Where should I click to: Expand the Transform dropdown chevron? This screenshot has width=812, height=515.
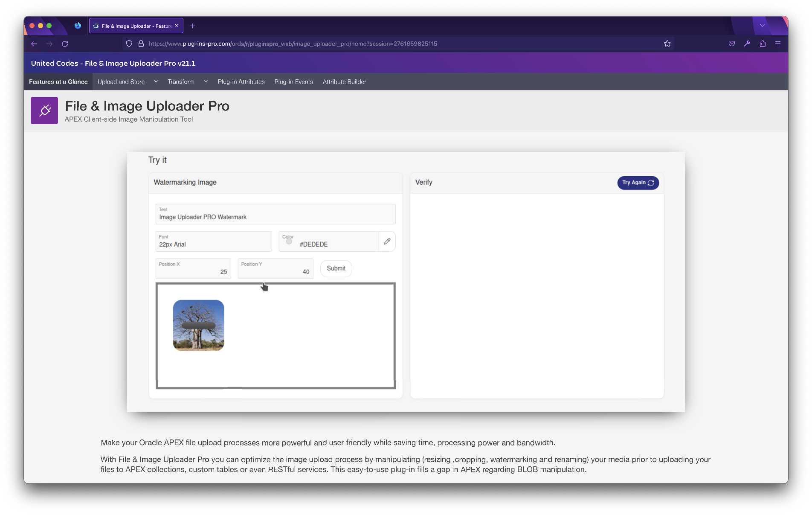pos(206,81)
